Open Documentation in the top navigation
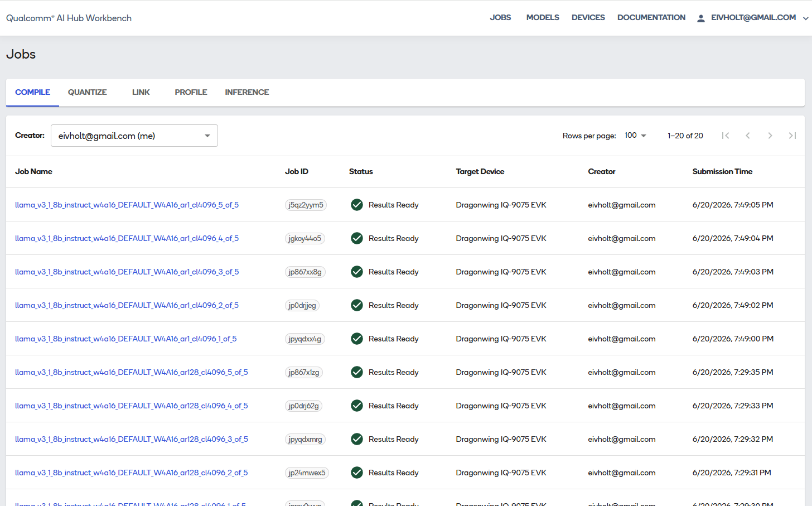This screenshot has width=812, height=506. click(x=651, y=18)
